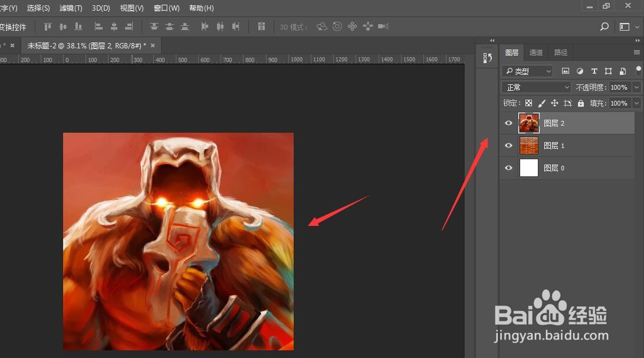Select the 3D zoom video camera icon
The height and width of the screenshot is (358, 644).
point(383,27)
